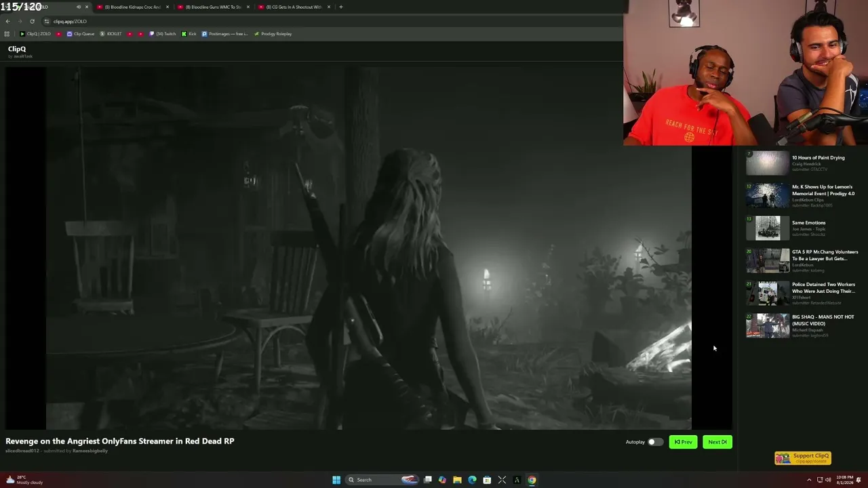
Task: Go back with the browser back arrow
Action: coord(7,21)
